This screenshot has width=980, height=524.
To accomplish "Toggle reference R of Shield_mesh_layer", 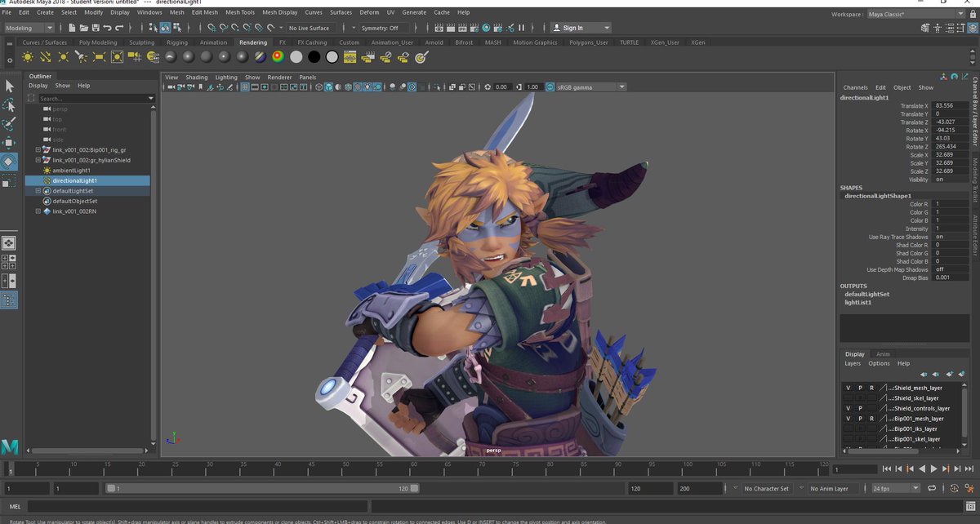I will (871, 388).
